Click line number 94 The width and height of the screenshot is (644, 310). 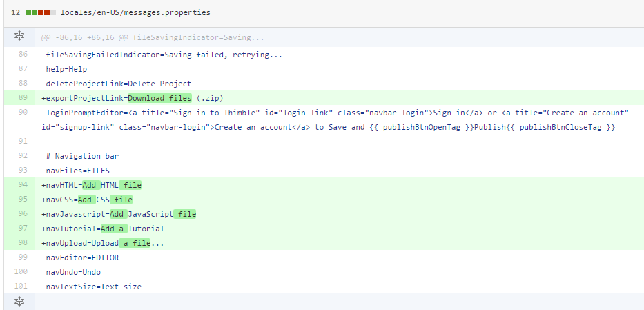coord(23,185)
